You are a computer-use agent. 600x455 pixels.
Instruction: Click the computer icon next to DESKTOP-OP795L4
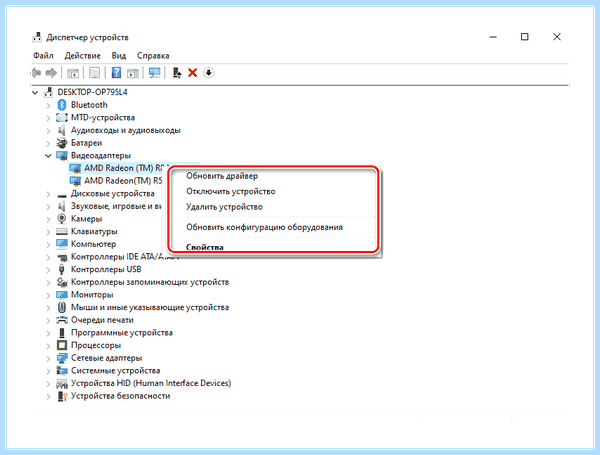49,92
